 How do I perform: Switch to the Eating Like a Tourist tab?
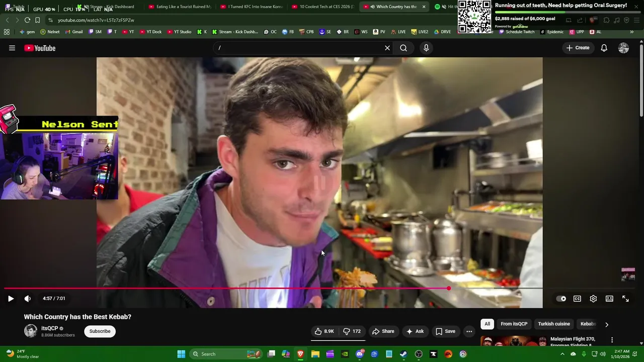click(180, 7)
